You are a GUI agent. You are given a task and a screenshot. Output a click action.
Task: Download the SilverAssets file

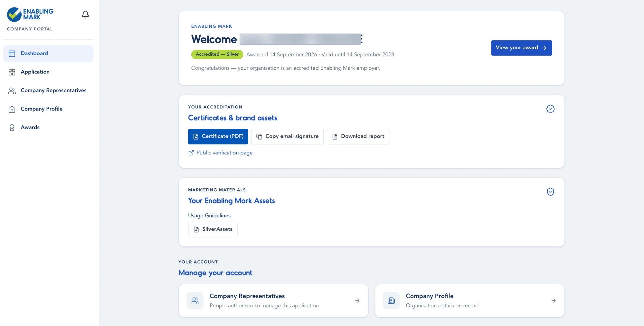[213, 229]
